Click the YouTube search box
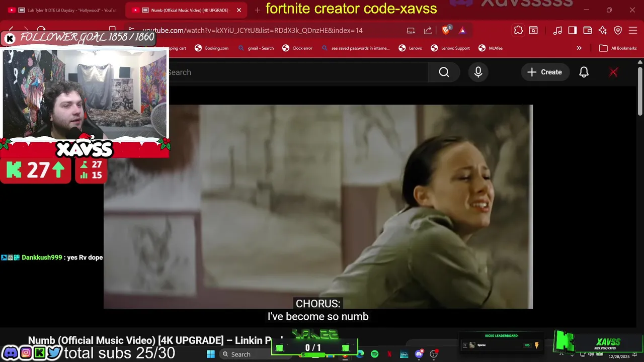Viewport: 644px width, 362px height. (298, 72)
